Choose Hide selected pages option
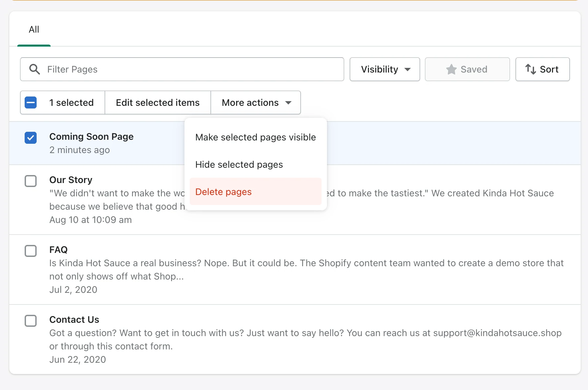Viewport: 588px width, 390px height. click(x=239, y=164)
